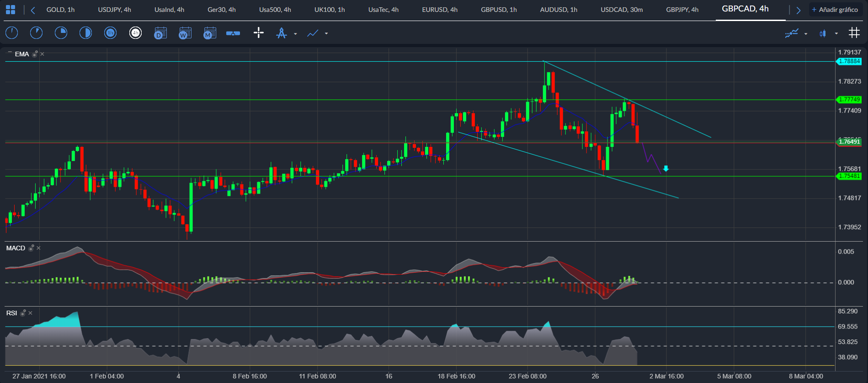Select the daily timeframe calendar icon
Viewport: 868px width, 383px height.
160,33
